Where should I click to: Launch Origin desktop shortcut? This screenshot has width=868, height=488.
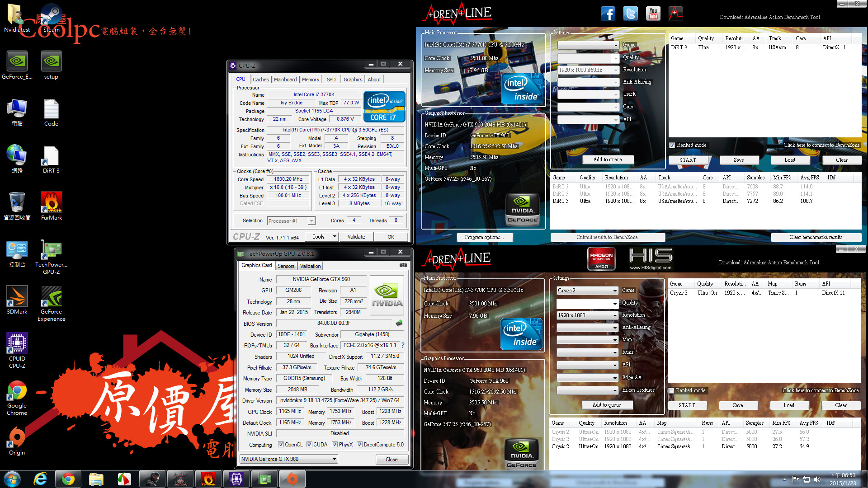[17, 441]
